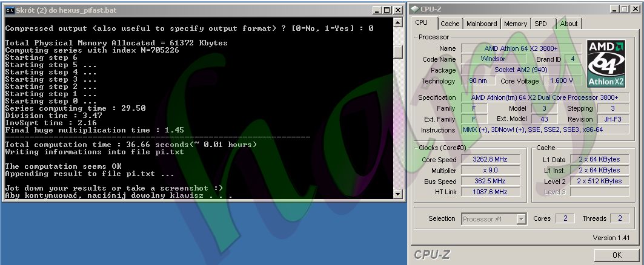
Task: Click the Series computing time : 29.50 line
Action: pyautogui.click(x=76, y=109)
